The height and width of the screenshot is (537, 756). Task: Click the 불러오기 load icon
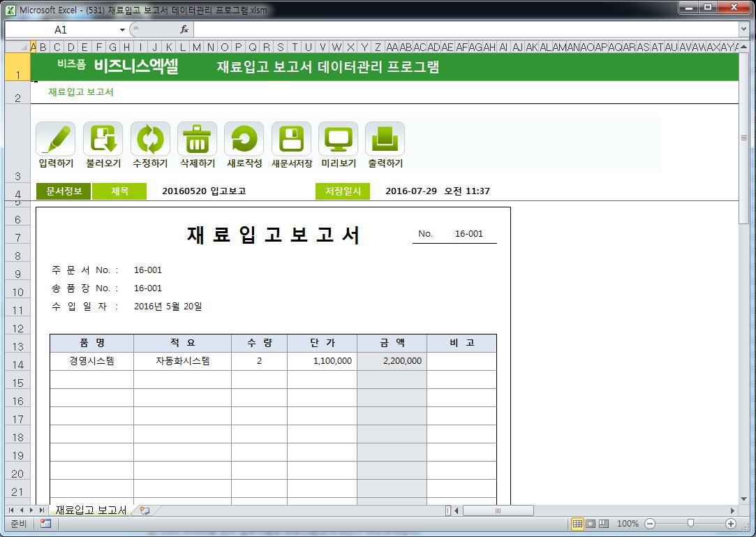pyautogui.click(x=103, y=139)
